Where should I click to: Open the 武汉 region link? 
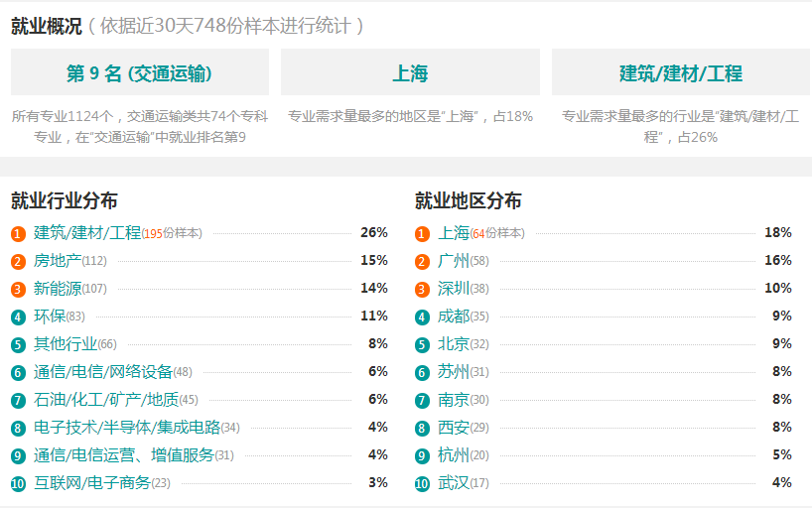454,483
